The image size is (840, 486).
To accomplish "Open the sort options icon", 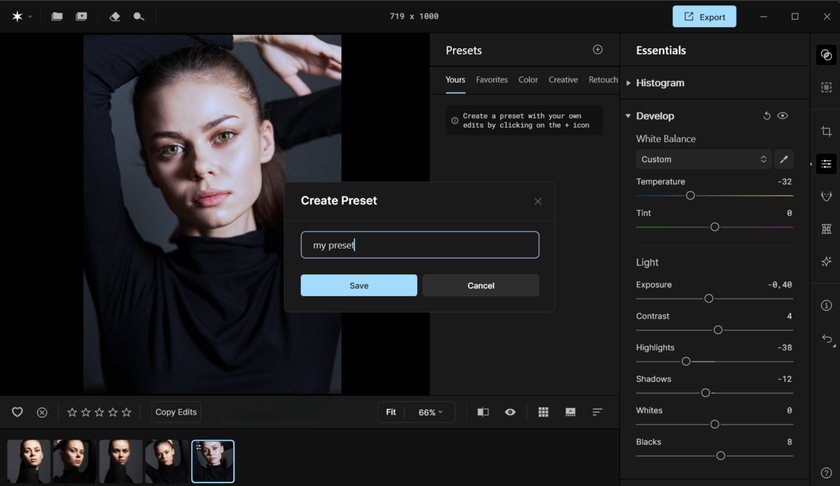I will click(597, 412).
